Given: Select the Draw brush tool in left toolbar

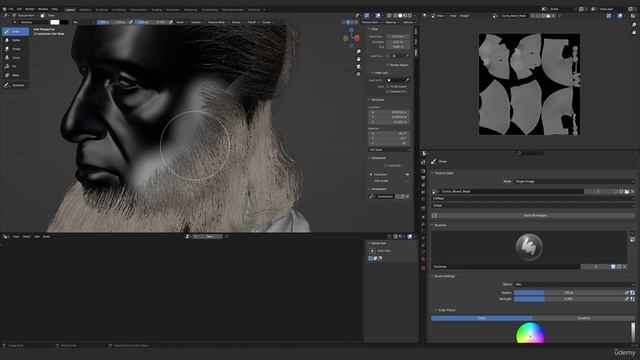Looking at the screenshot, I should [x=16, y=31].
